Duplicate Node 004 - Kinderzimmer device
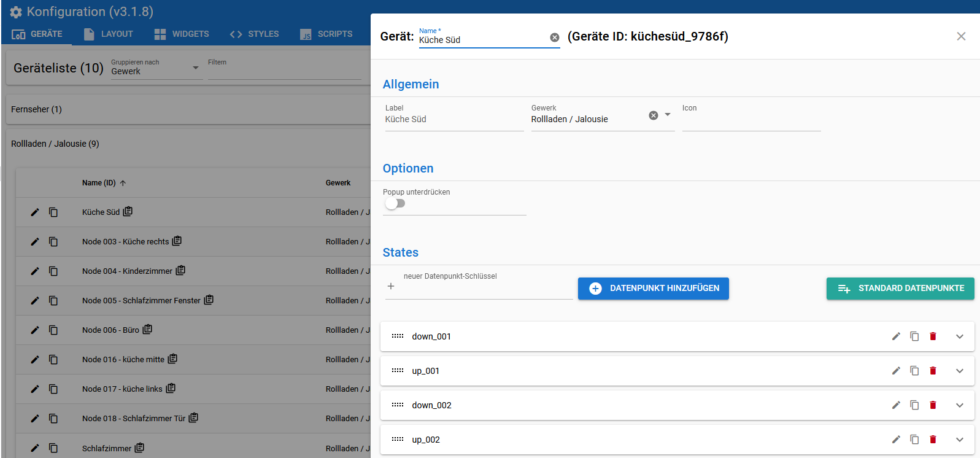Screen dimensions: 980x458 pyautogui.click(x=53, y=271)
